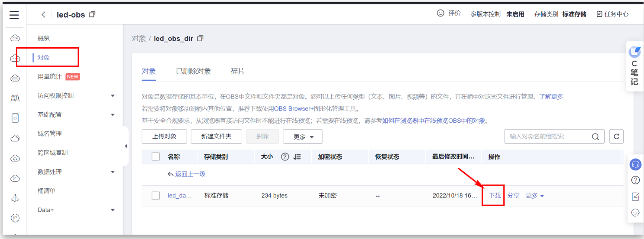Open the house container sidebar icon
Screen dimensions: 644x239
[15, 118]
